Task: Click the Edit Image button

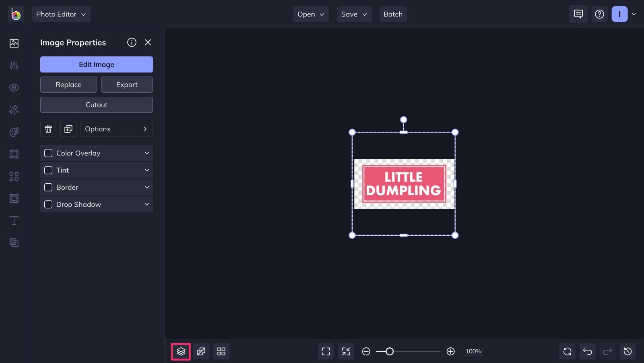Action: pos(96,64)
